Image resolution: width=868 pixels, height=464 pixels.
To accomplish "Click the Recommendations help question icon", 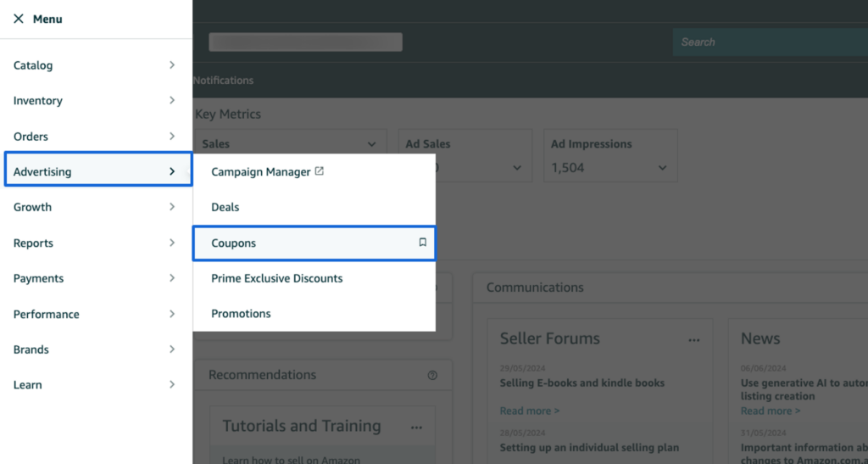I will point(432,376).
